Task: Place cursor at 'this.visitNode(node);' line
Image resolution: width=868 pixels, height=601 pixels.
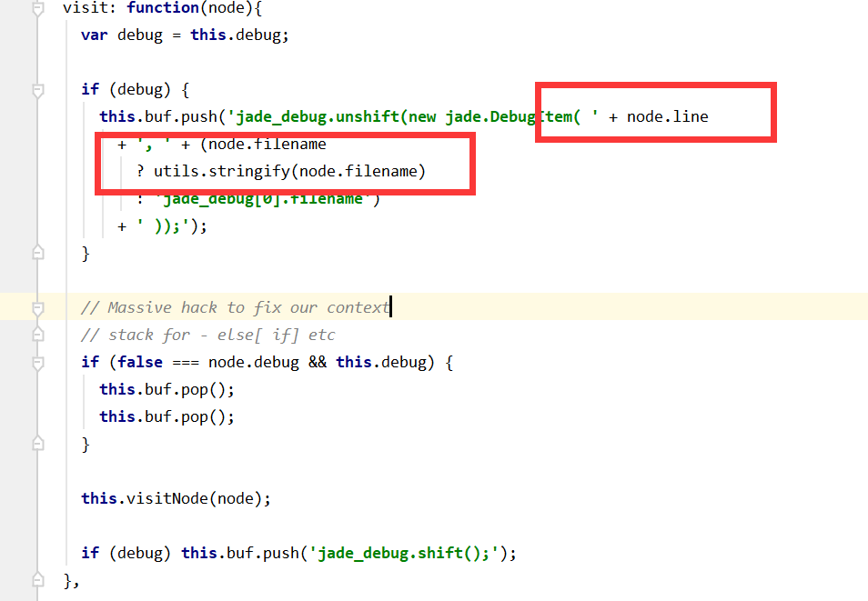Action: (x=176, y=498)
